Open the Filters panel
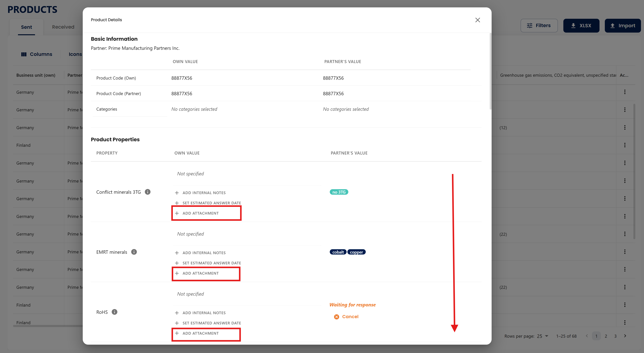Viewport: 644px width, 353px height. click(x=539, y=26)
